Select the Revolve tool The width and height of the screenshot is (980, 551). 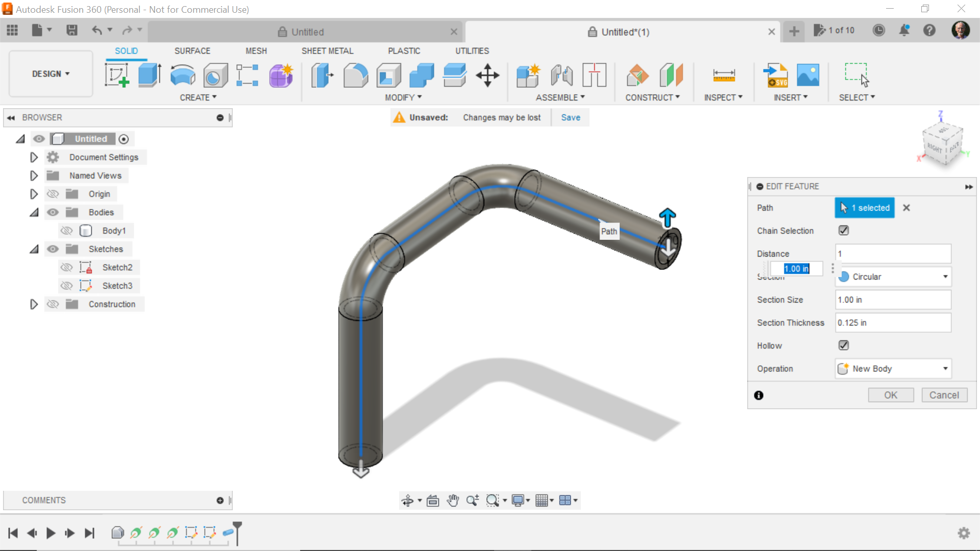183,76
